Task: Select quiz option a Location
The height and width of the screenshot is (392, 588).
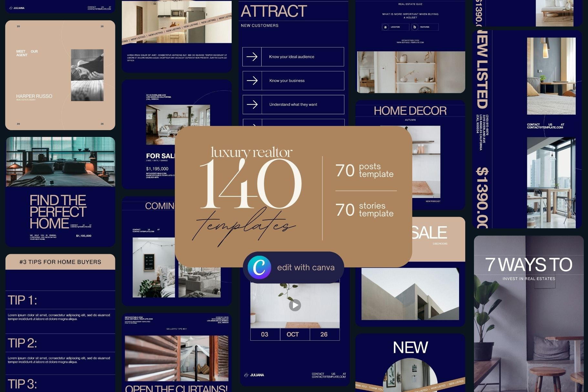Action: (393, 27)
